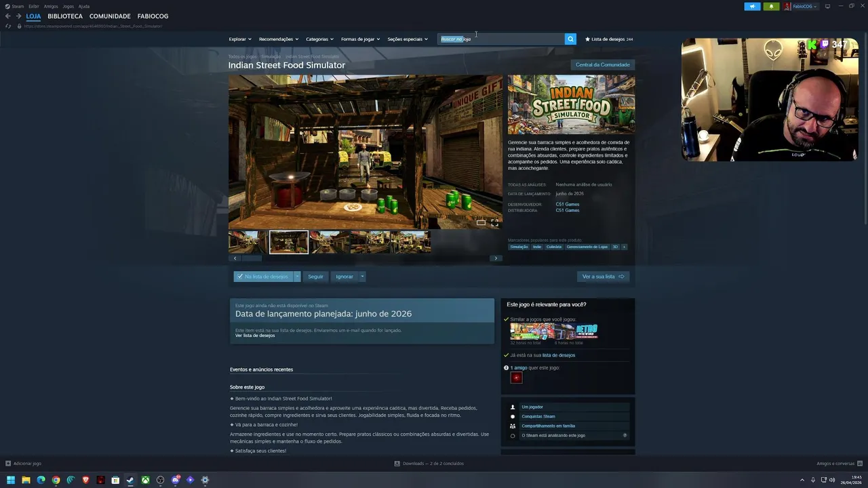Show hidden system tray icons chevron

click(802, 480)
